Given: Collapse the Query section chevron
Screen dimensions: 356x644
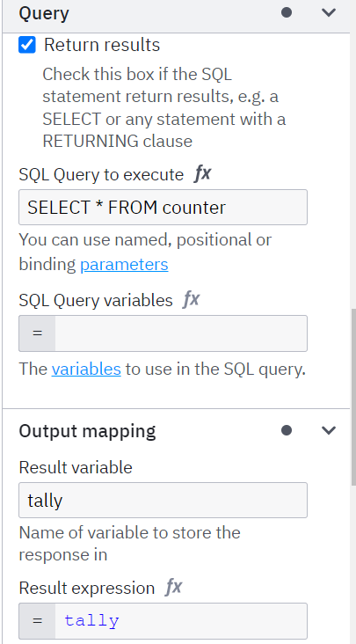Looking at the screenshot, I should [329, 12].
